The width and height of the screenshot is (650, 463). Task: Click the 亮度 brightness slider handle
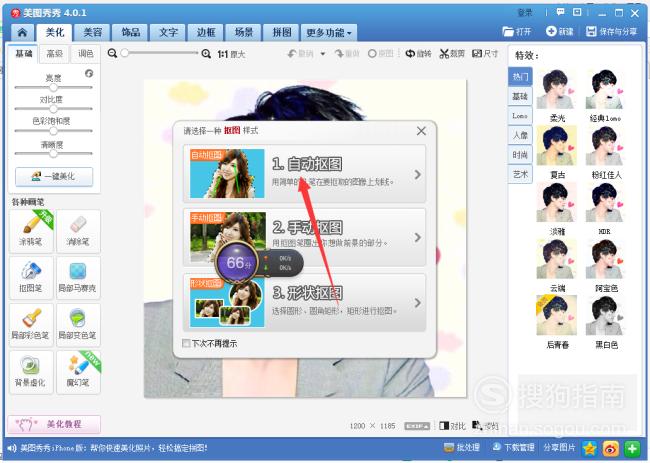(x=53, y=87)
